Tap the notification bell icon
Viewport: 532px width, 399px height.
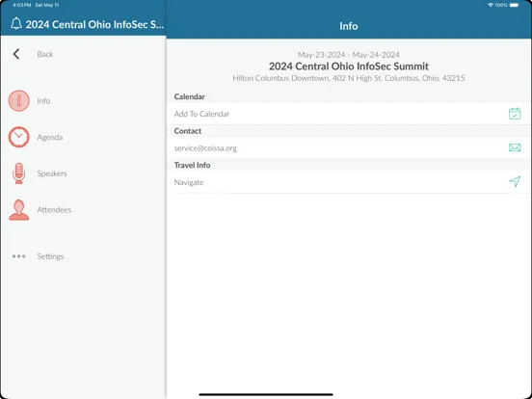coord(16,24)
